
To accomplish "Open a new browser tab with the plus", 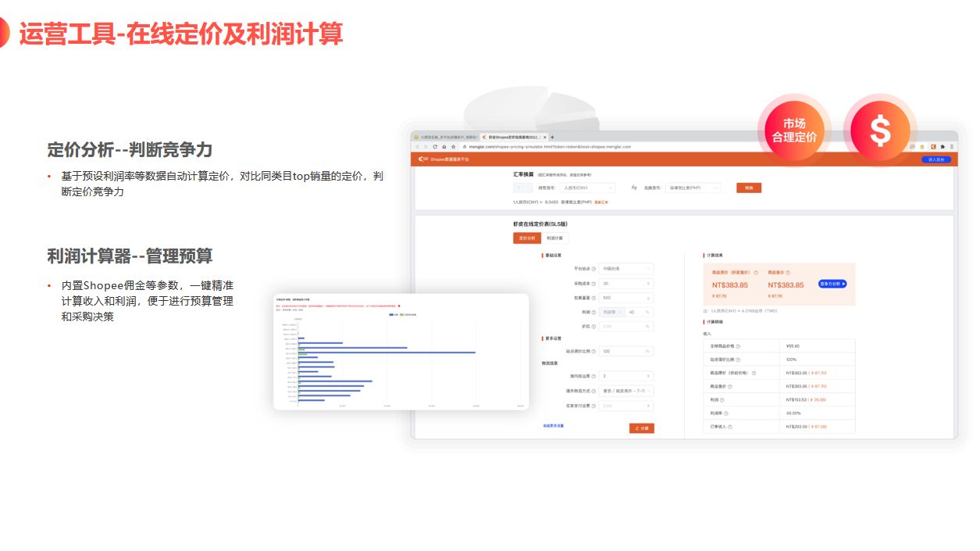I will pyautogui.click(x=552, y=137).
